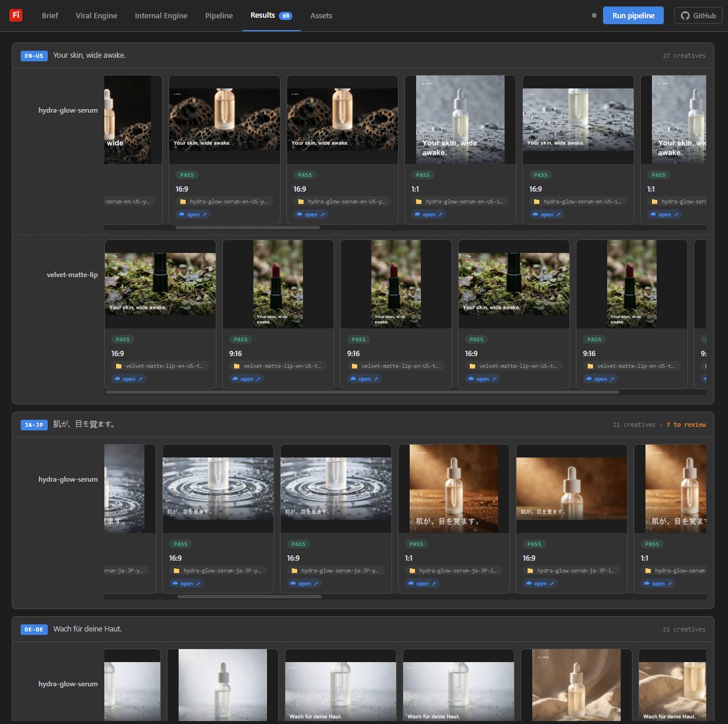
Task: Open the DE-DE beige thumbnail with Wach für deine Haut caption
Action: [673, 691]
